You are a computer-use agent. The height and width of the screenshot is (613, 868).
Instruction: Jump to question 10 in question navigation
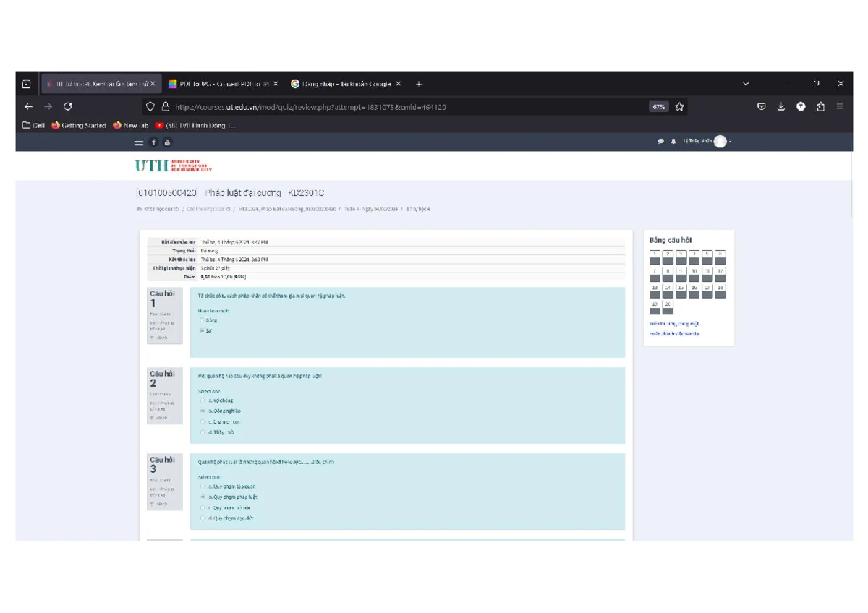coord(694,274)
